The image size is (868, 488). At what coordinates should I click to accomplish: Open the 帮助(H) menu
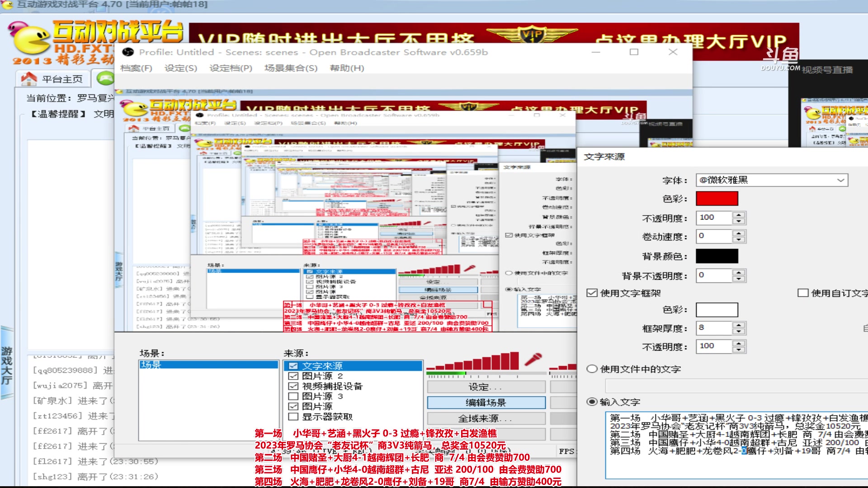click(347, 68)
